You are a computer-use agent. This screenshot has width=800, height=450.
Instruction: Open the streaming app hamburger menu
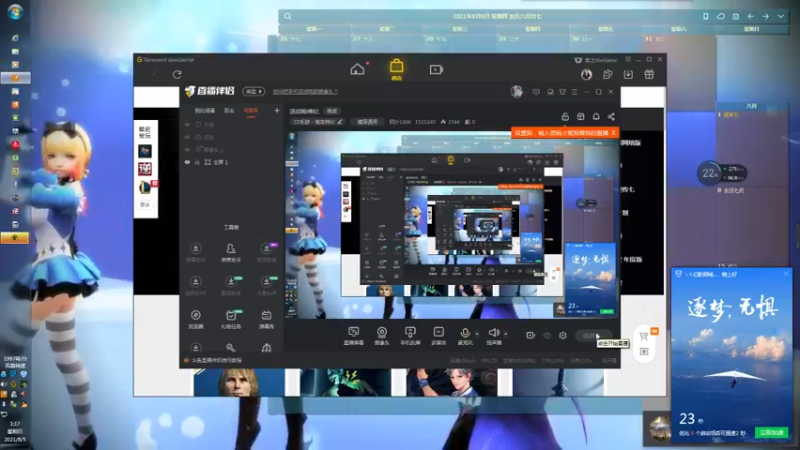(574, 92)
